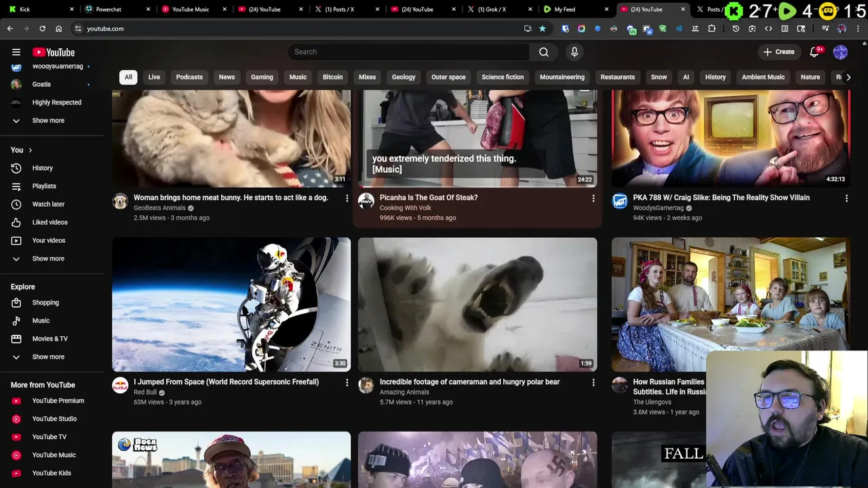Image resolution: width=868 pixels, height=488 pixels.
Task: Play the I Jumped From Space thumbnail
Action: 231,304
